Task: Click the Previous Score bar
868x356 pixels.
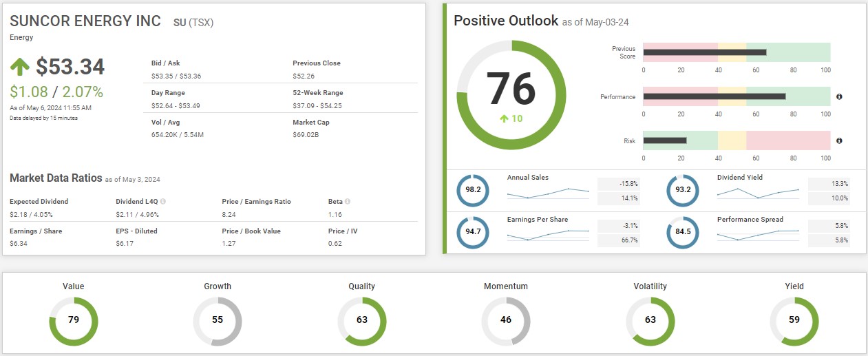Action: [737, 52]
